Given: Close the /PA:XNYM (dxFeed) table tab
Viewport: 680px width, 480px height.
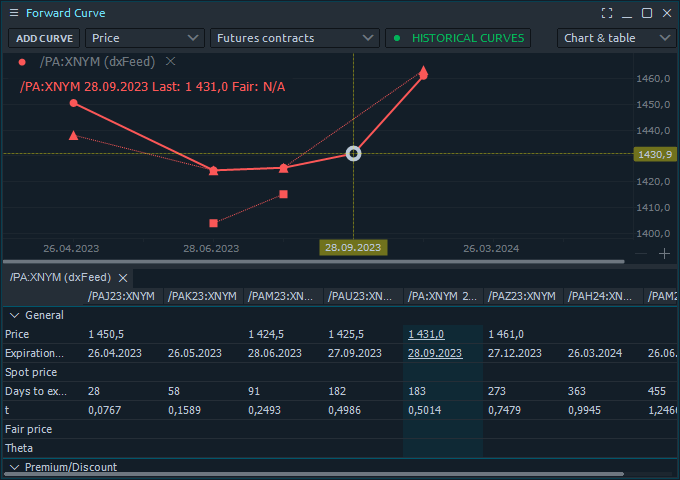Looking at the screenshot, I should pyautogui.click(x=123, y=278).
